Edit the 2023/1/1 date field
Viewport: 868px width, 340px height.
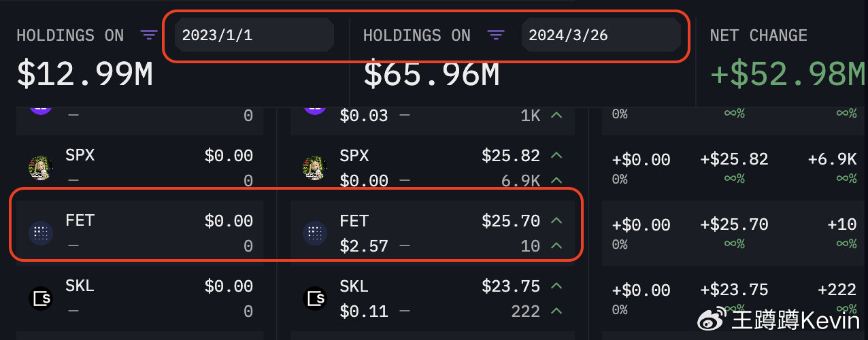254,35
